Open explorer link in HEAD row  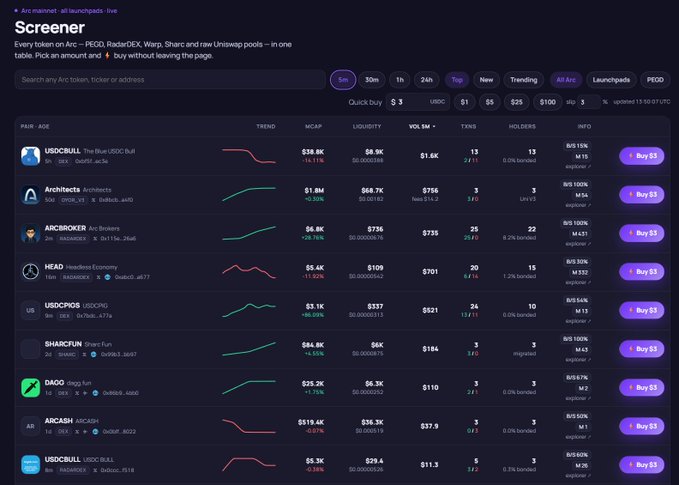(578, 282)
